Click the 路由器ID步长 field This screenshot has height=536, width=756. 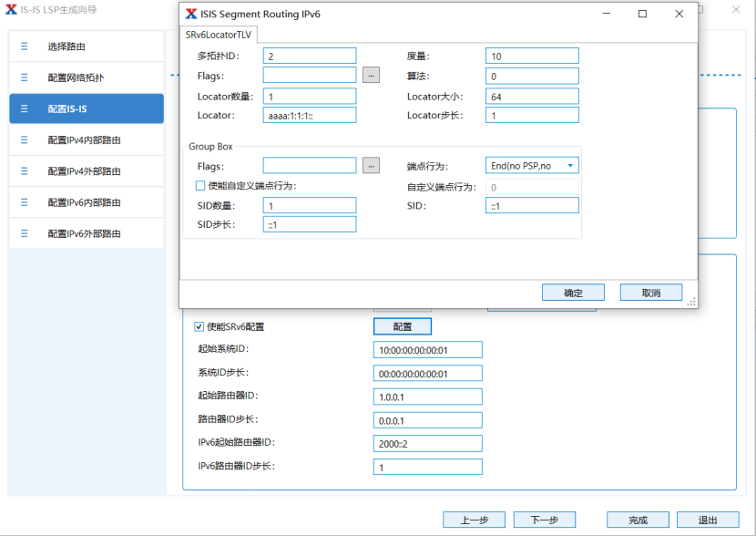(428, 420)
